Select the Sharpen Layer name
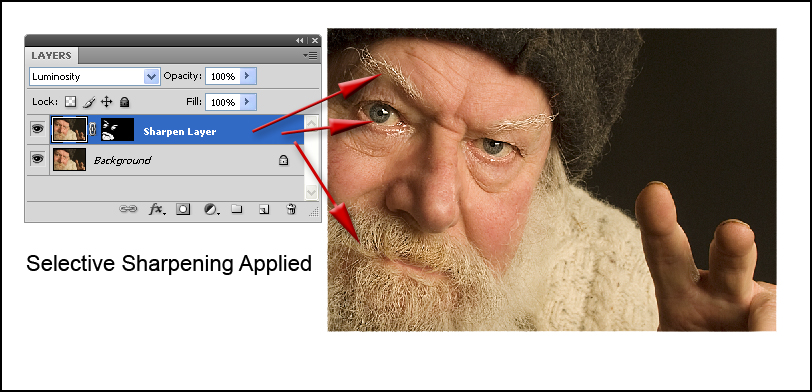The width and height of the screenshot is (812, 392). click(180, 132)
